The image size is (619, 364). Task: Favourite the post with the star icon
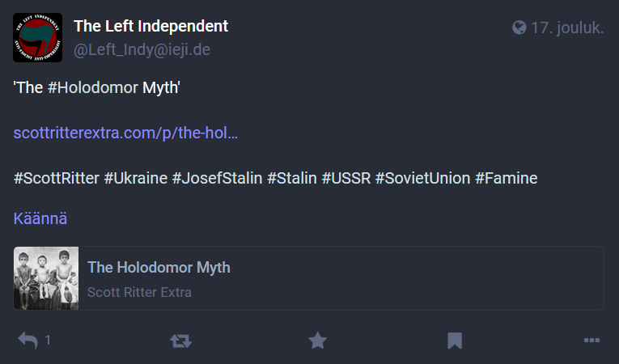317,341
